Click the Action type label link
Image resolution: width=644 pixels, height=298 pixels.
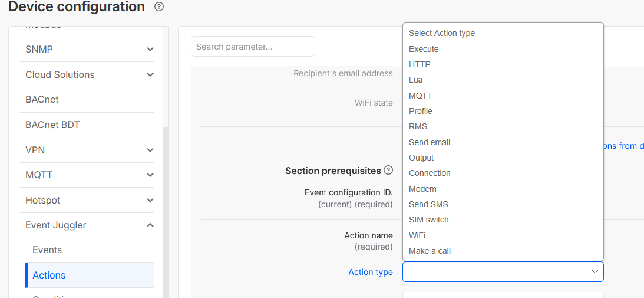point(371,272)
